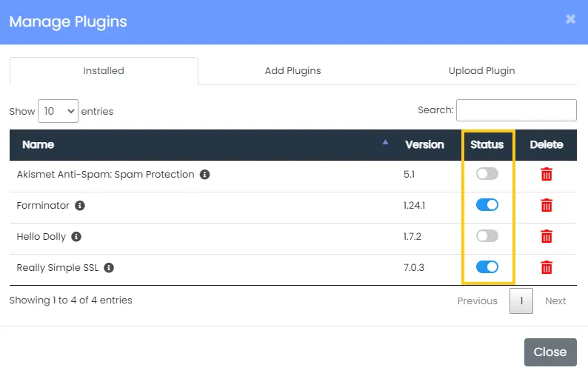The image size is (588, 376).
Task: Click inside the Search field
Action: point(516,110)
